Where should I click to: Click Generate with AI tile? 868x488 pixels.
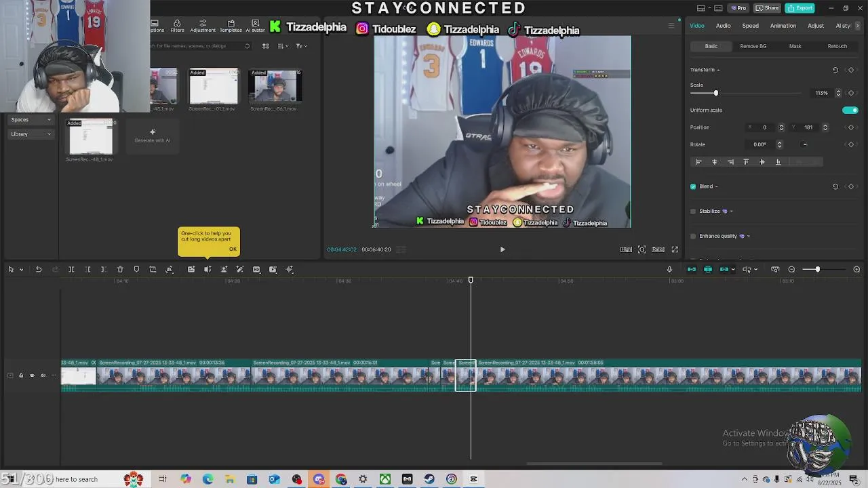(153, 136)
